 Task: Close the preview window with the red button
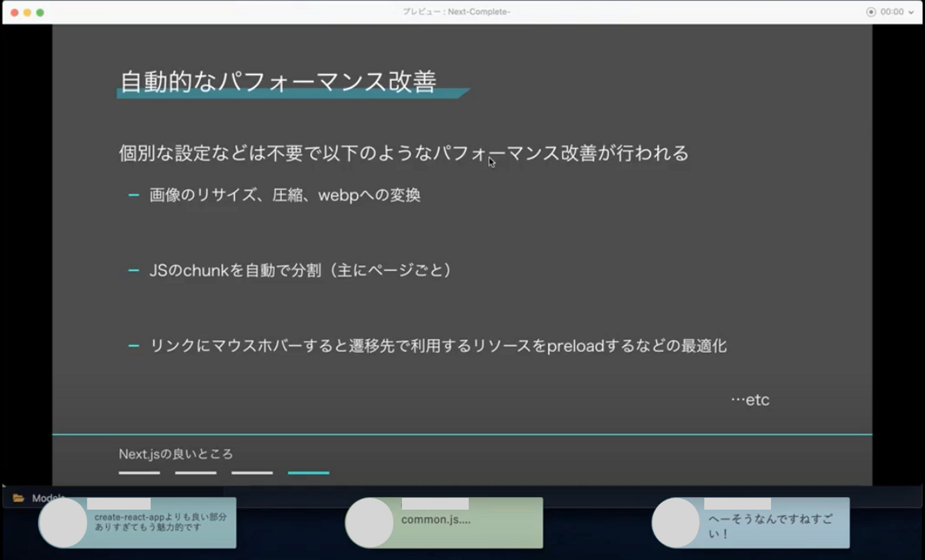(x=14, y=12)
